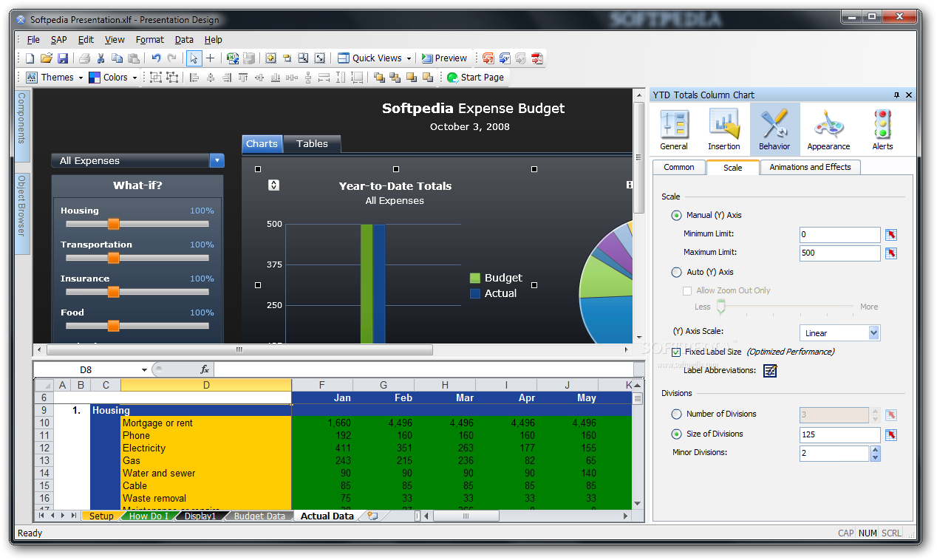The image size is (937, 560).
Task: Open the Data menu
Action: 184,40
